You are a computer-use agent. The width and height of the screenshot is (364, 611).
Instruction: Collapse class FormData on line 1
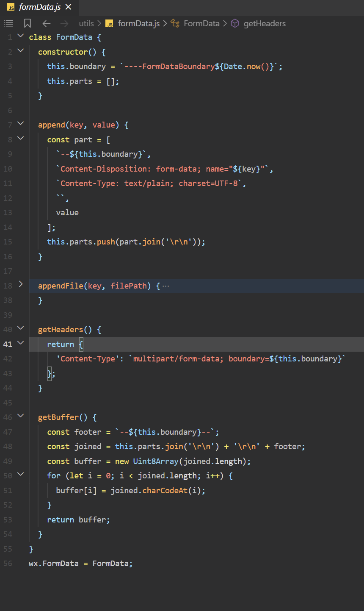click(x=20, y=36)
